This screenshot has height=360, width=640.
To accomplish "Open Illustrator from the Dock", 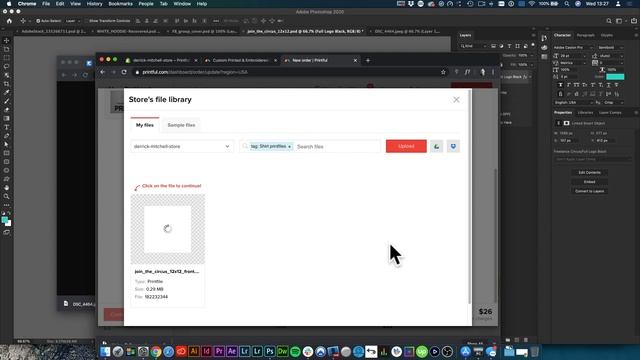I will [x=194, y=351].
